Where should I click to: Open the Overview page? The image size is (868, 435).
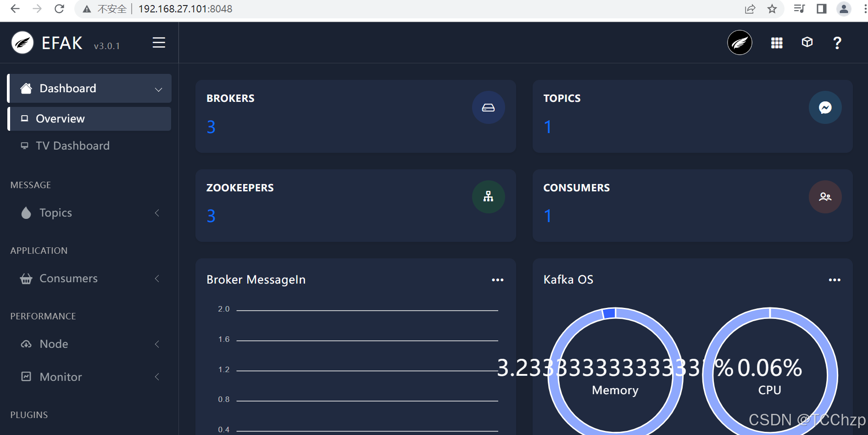pyautogui.click(x=90, y=119)
